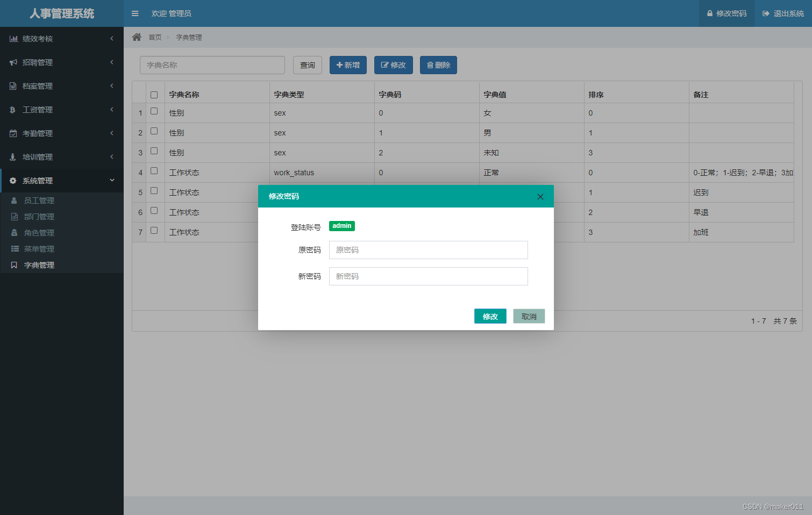This screenshot has width=812, height=515.
Task: Click the 取消 cancel button
Action: (x=529, y=316)
